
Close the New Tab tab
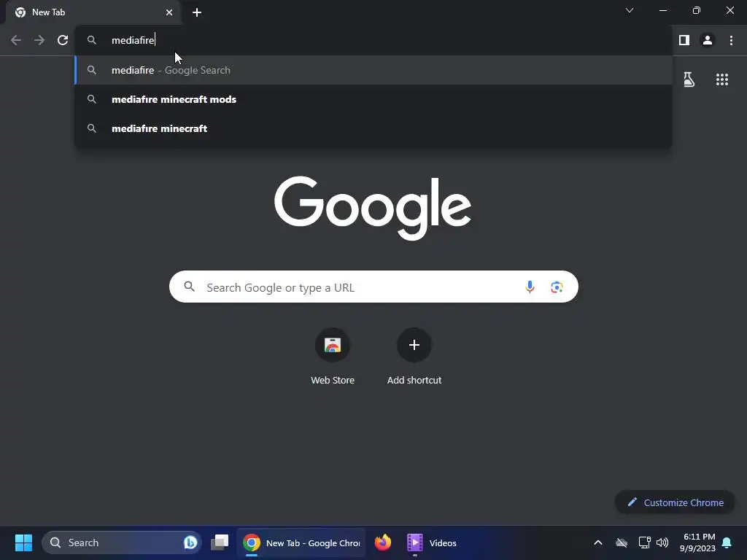pos(169,12)
